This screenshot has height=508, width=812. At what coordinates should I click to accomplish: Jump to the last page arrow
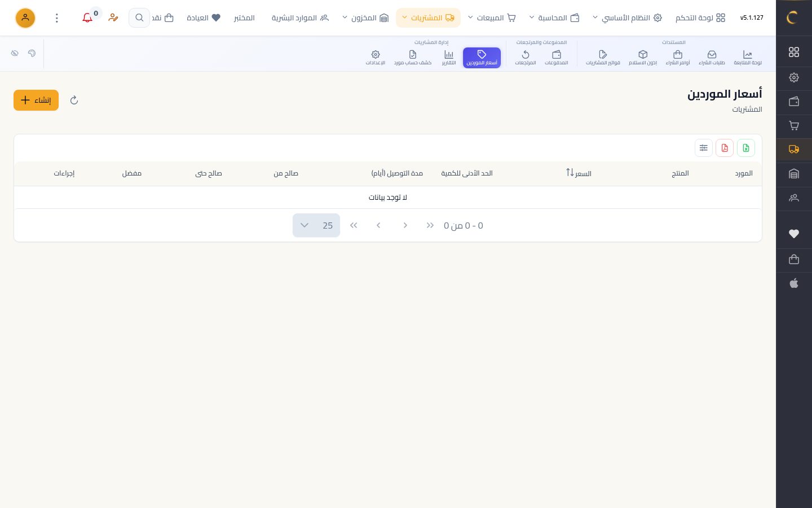[354, 225]
